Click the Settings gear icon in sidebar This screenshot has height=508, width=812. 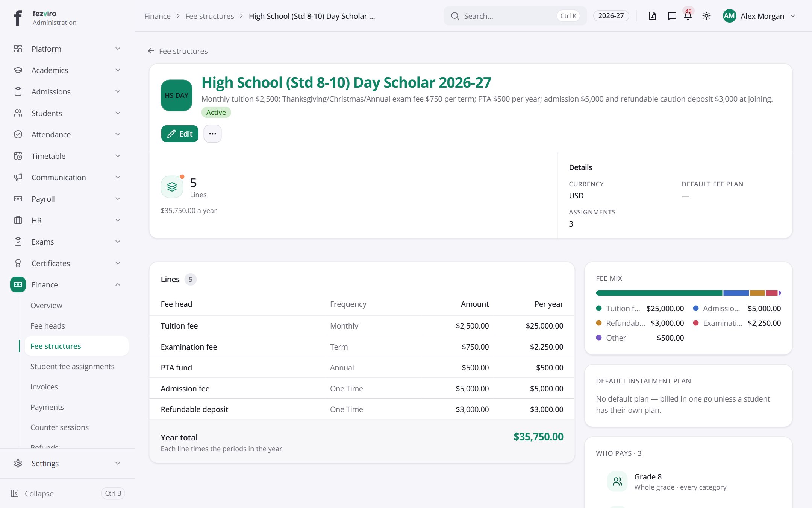point(18,463)
